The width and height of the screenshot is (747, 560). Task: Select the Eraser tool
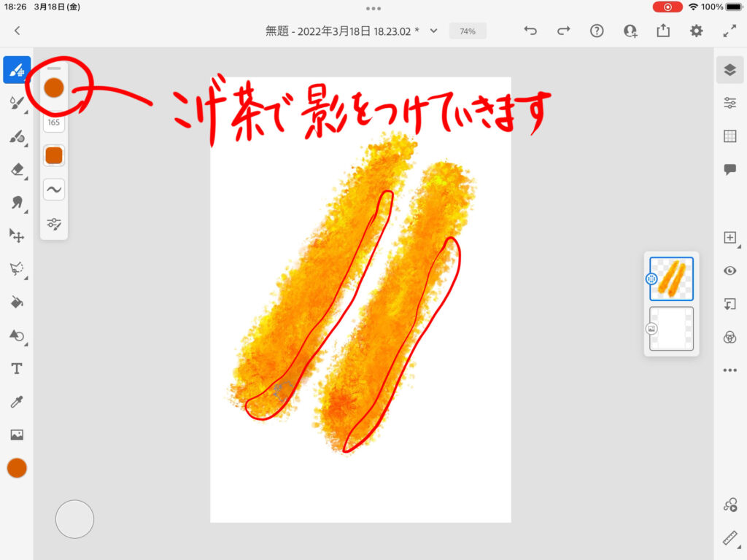[17, 169]
